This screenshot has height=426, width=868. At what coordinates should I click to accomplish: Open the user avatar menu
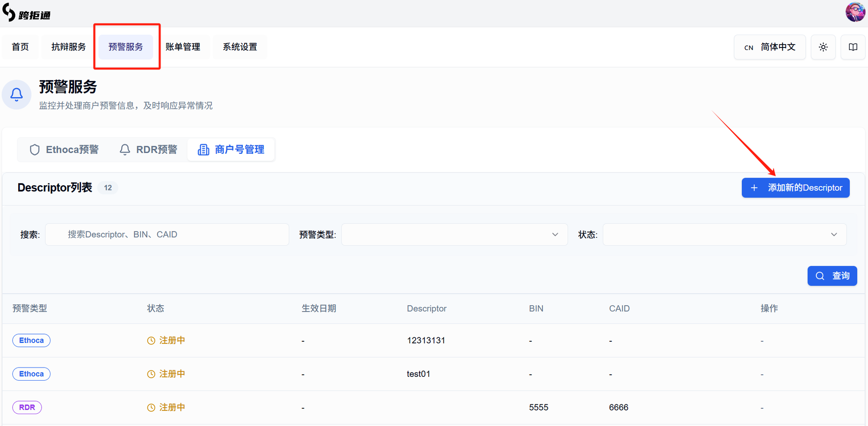pyautogui.click(x=855, y=12)
